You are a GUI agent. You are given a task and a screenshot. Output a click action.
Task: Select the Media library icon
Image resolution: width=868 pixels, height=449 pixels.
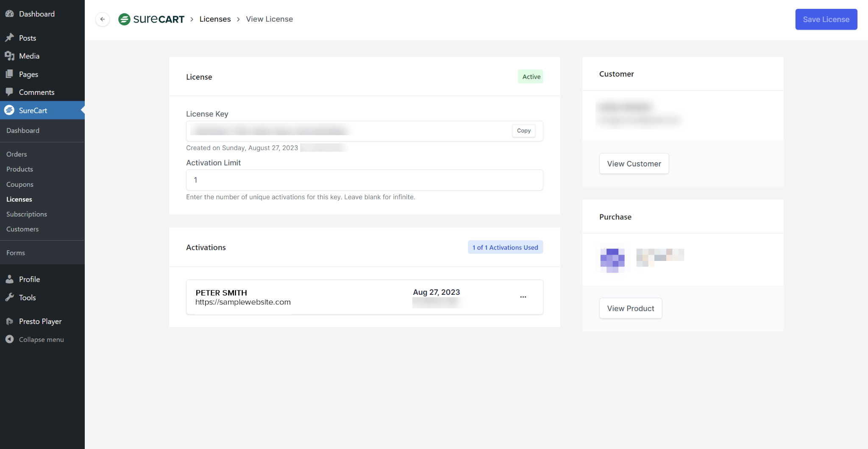click(10, 55)
